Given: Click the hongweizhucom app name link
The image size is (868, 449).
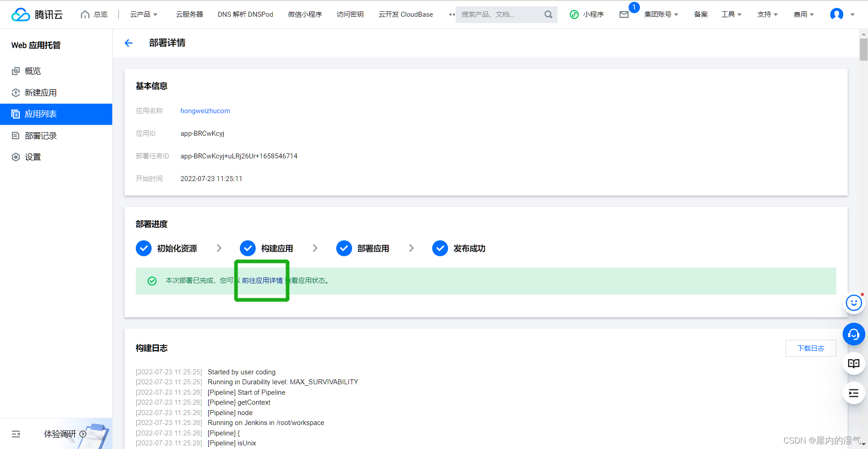Looking at the screenshot, I should point(205,111).
